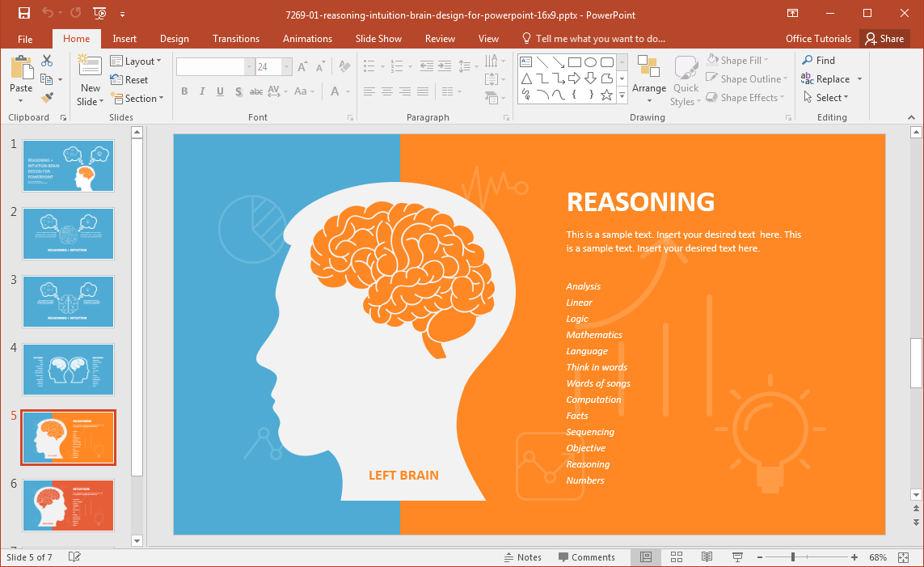Open the Transitions tab
Screen dimensions: 924x567
pyautogui.click(x=235, y=39)
